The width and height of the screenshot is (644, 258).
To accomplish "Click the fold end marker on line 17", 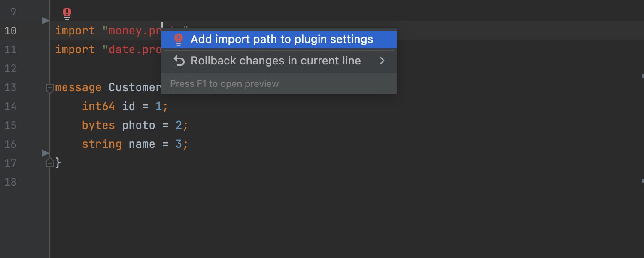I will point(50,163).
